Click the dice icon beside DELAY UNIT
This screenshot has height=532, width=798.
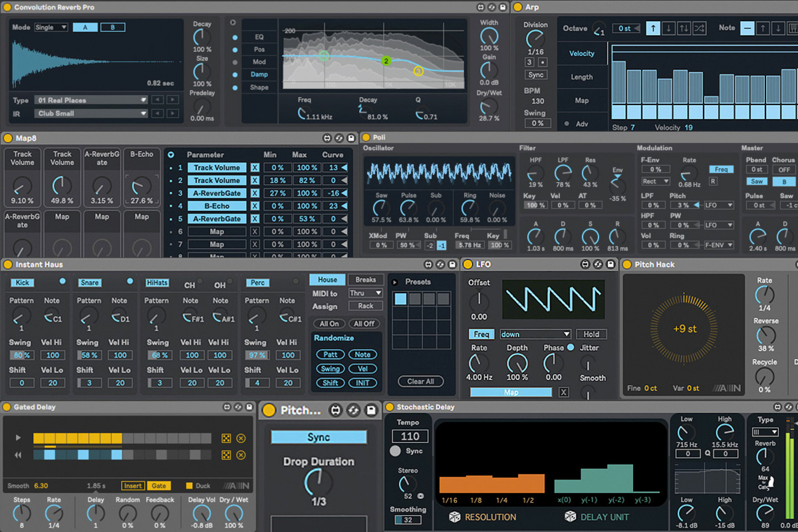point(570,517)
